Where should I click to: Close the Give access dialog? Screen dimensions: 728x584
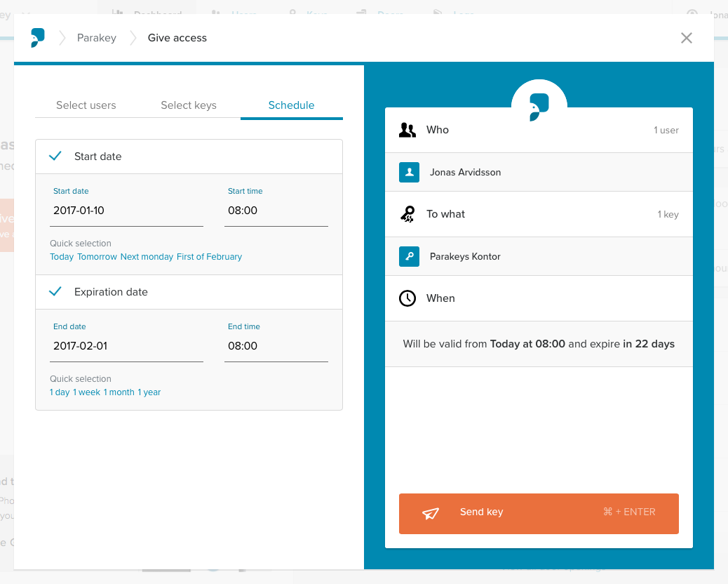point(686,38)
